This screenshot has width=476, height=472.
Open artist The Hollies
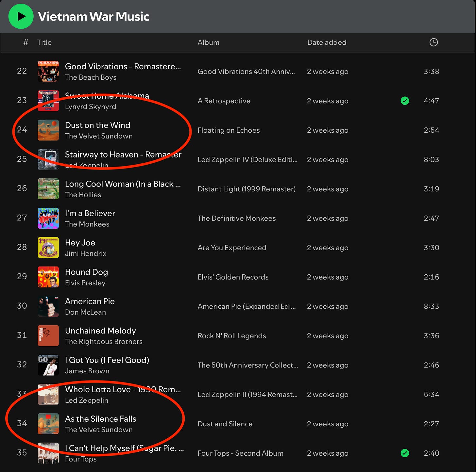coord(83,195)
